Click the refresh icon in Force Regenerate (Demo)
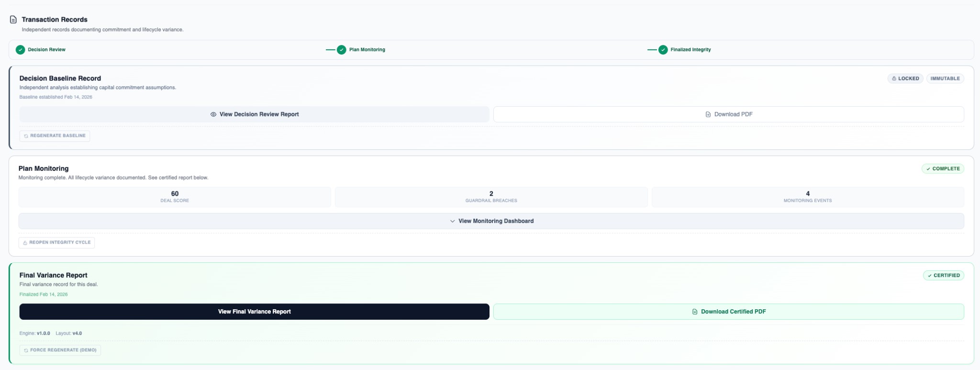This screenshot has width=980, height=370. pos(26,350)
